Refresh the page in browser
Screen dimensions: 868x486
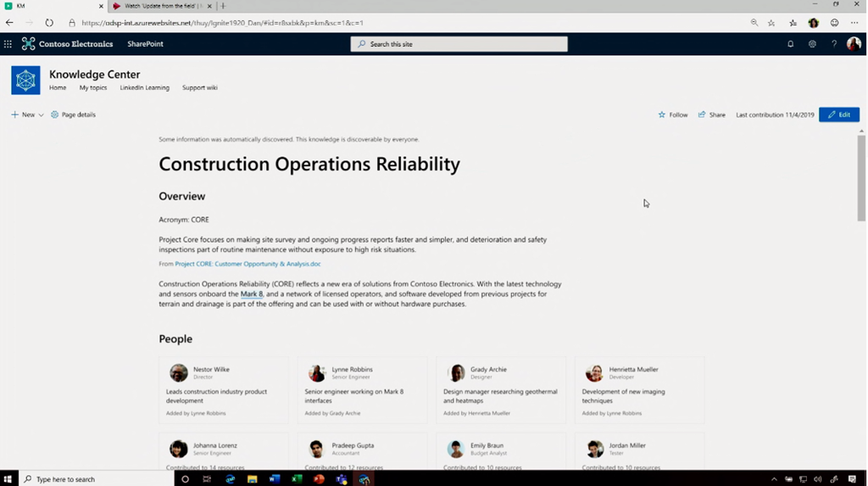coord(49,23)
